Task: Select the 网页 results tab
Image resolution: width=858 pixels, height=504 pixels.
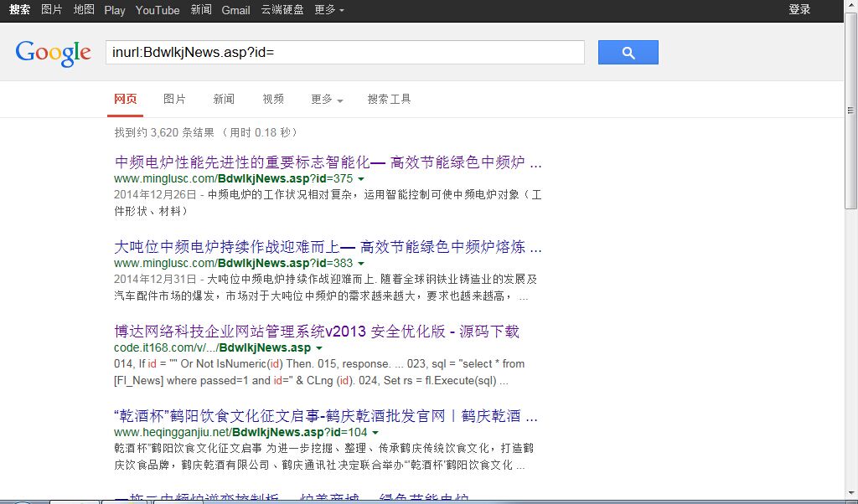Action: (126, 99)
